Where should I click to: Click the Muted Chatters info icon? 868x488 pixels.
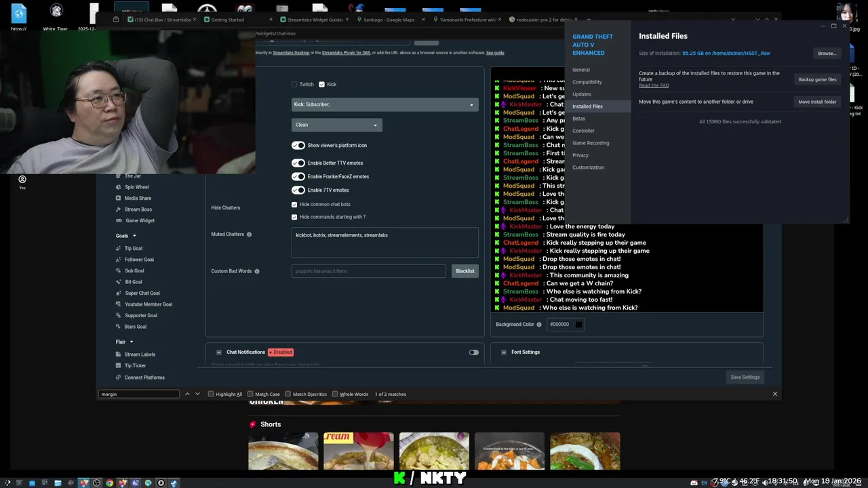[249, 235]
